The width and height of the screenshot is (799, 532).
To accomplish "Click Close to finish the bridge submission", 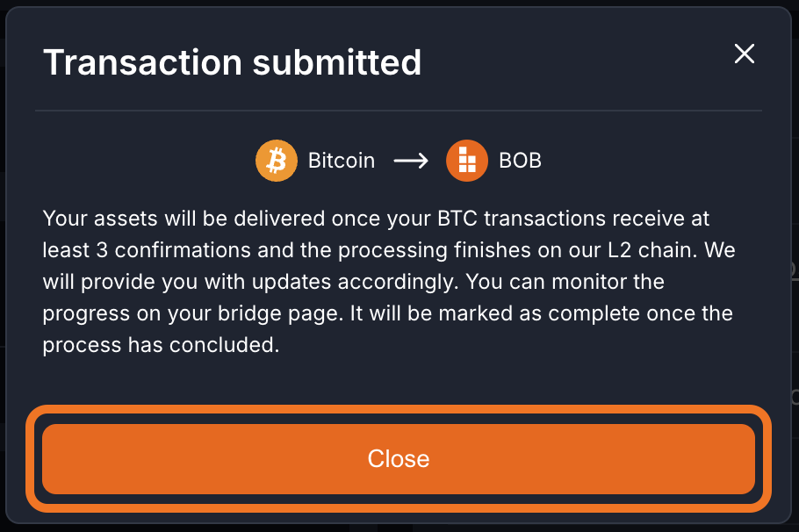I will [x=399, y=458].
